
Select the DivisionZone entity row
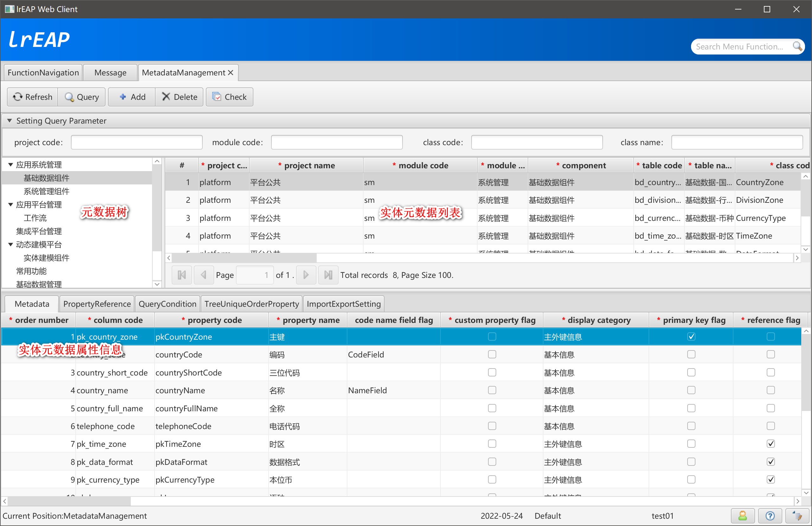(483, 200)
